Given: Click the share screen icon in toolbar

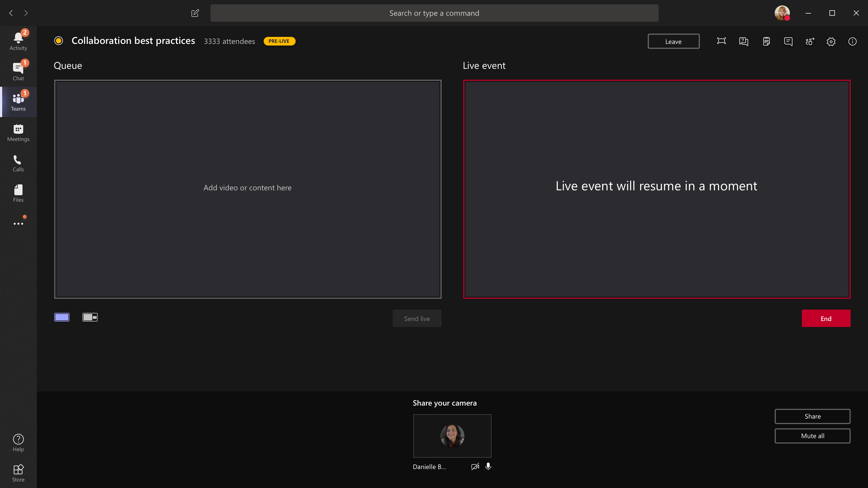Looking at the screenshot, I should pos(721,41).
